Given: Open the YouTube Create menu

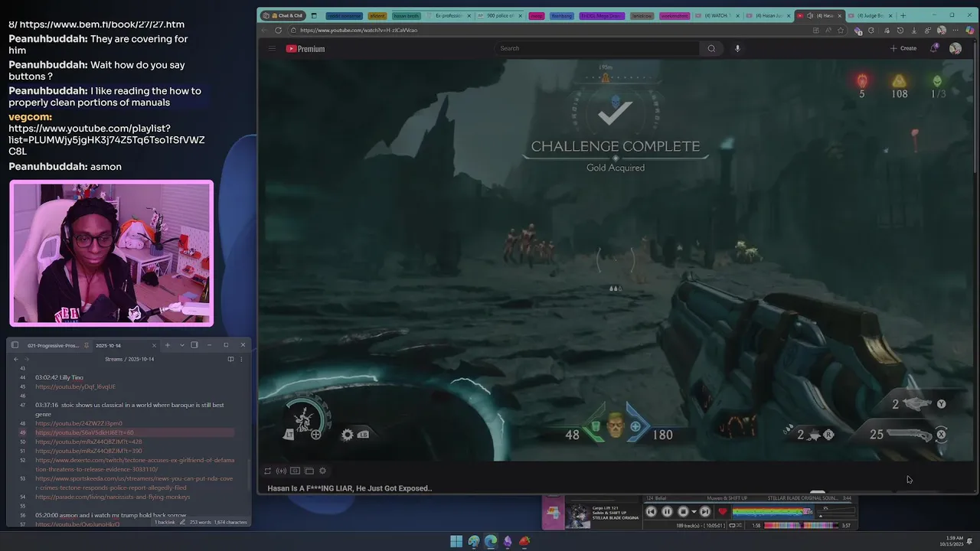Looking at the screenshot, I should 903,48.
